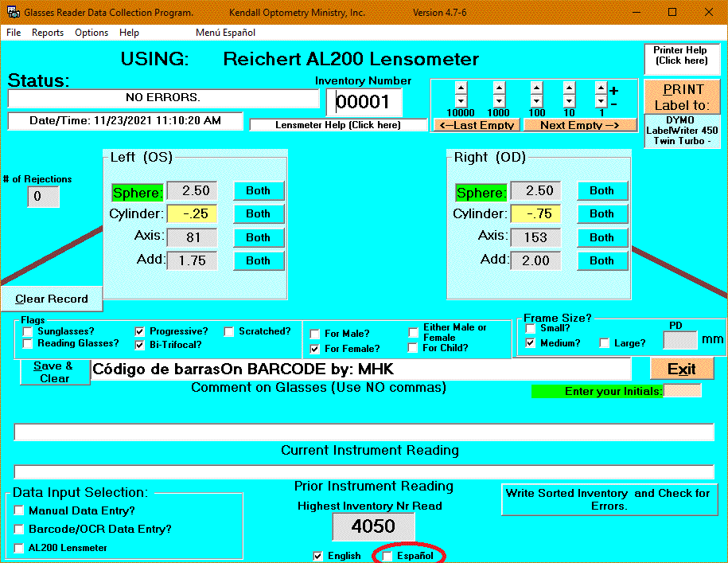Screen dimensions: 728x563
Task: Check the For Child? box
Action: click(x=413, y=348)
